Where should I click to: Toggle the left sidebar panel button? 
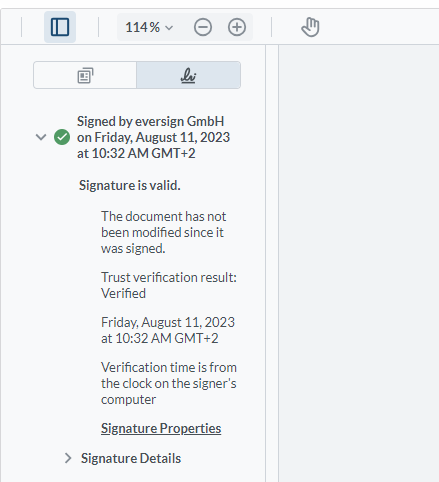click(60, 27)
